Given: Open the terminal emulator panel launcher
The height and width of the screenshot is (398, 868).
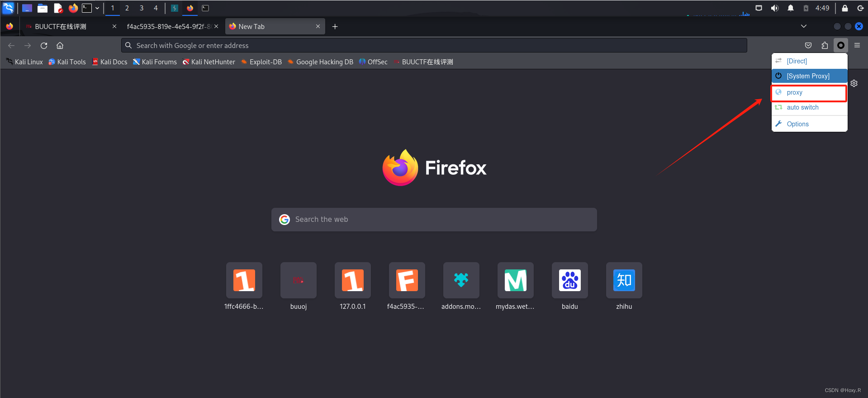Looking at the screenshot, I should click(x=87, y=8).
